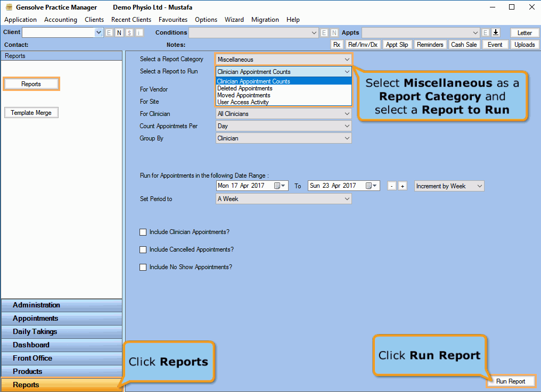Image resolution: width=541 pixels, height=392 pixels.
Task: Click the Uploads button
Action: [524, 45]
